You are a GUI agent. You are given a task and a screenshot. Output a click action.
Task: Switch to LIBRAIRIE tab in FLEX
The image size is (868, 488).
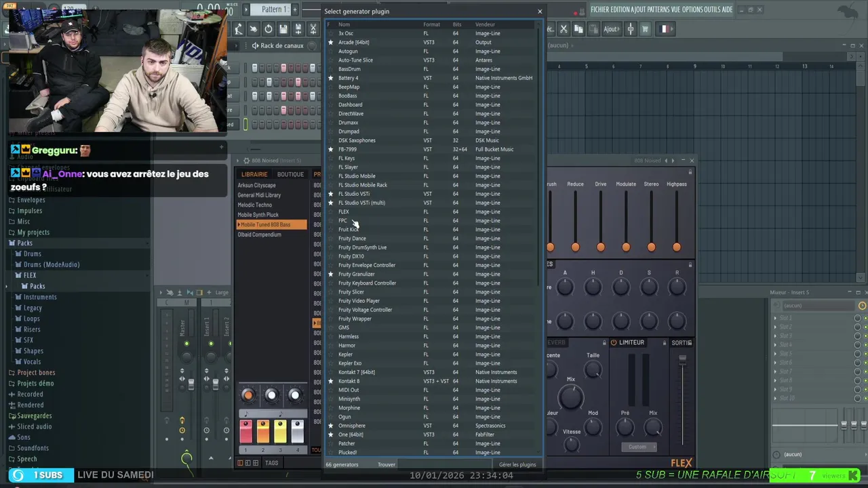254,174
